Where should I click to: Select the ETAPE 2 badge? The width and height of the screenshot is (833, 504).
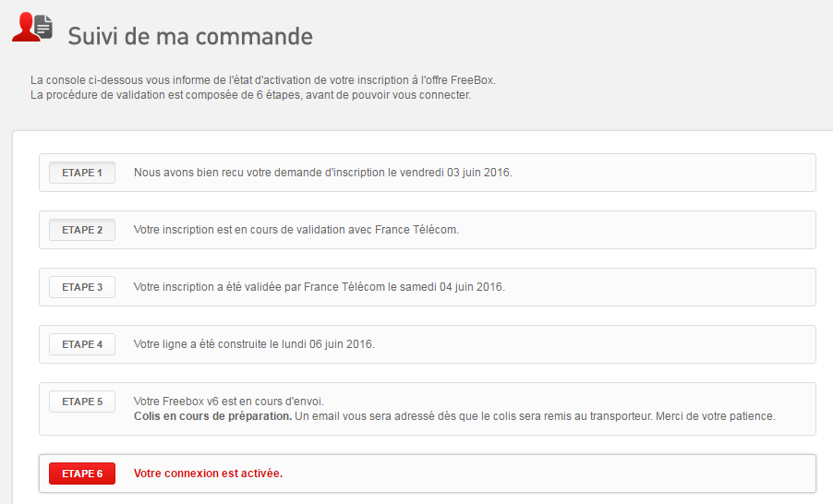point(82,230)
